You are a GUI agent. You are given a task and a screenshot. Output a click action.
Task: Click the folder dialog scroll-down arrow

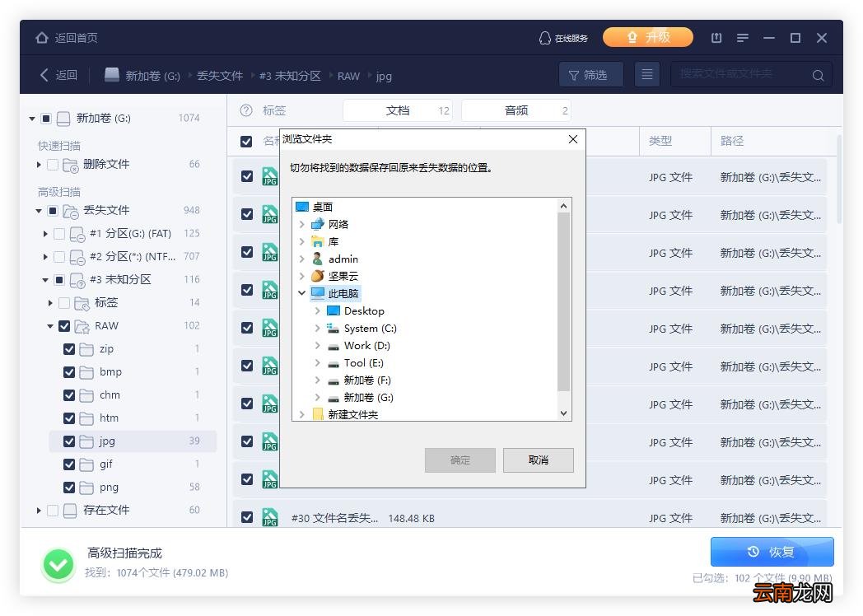[x=563, y=413]
